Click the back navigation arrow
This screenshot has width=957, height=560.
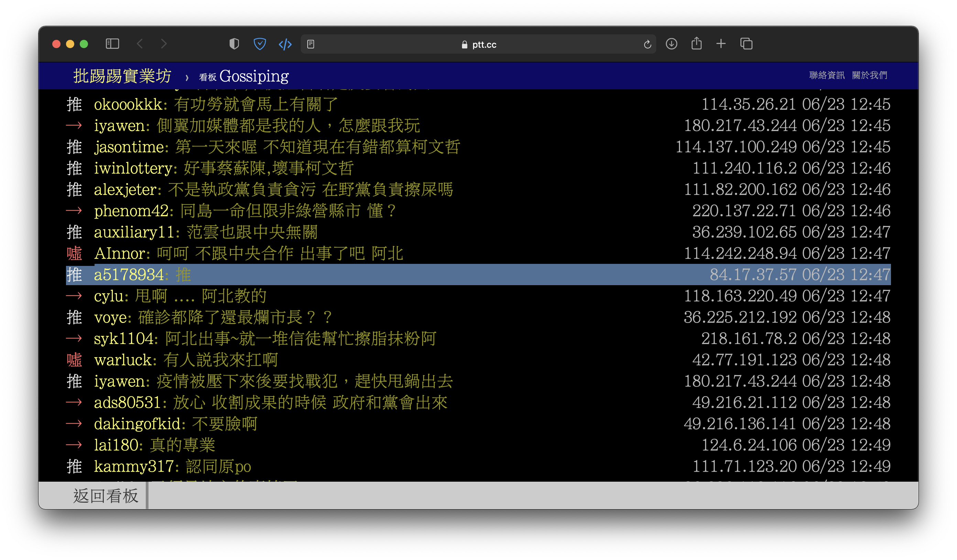point(140,44)
